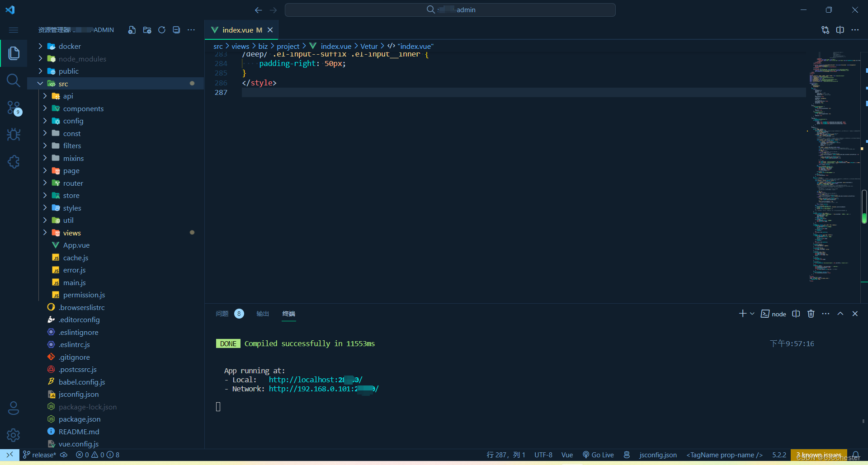
Task: Switch to the 输出 panel tab
Action: coord(262,314)
